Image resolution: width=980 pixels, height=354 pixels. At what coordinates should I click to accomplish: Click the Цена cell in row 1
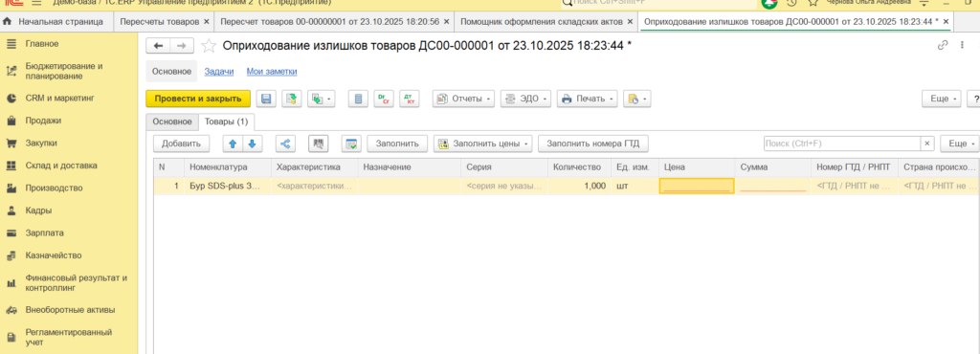click(697, 186)
